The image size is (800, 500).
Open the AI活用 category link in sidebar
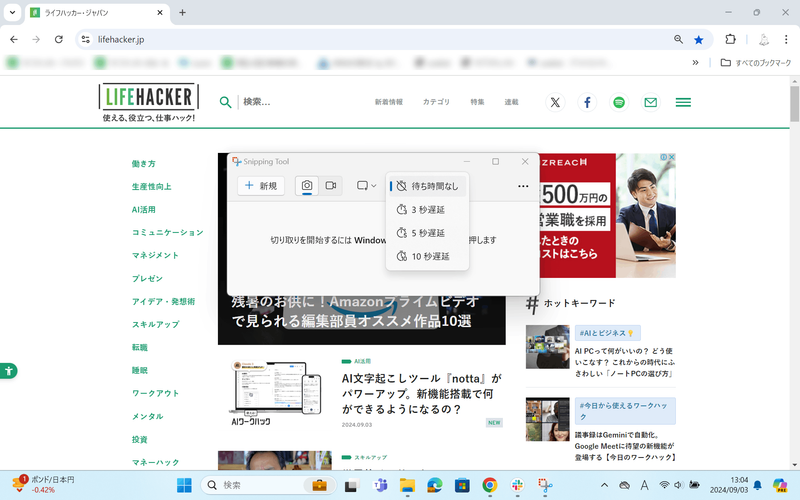click(144, 210)
